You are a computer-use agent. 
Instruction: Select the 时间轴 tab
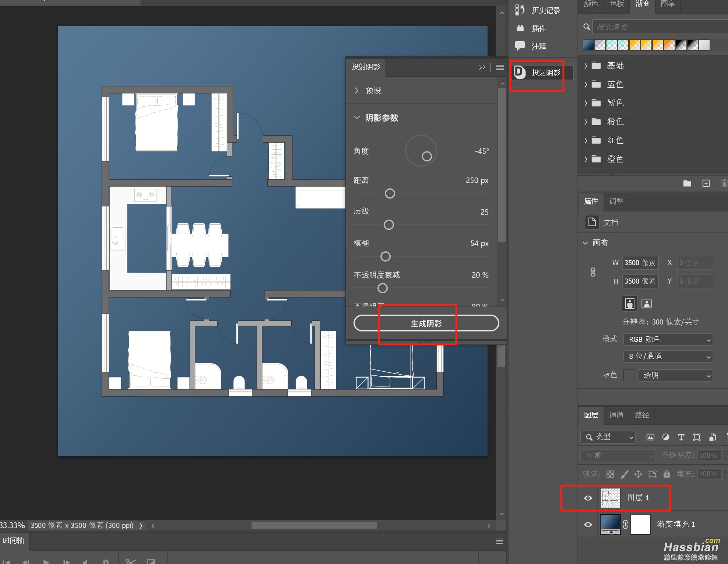pos(13,540)
